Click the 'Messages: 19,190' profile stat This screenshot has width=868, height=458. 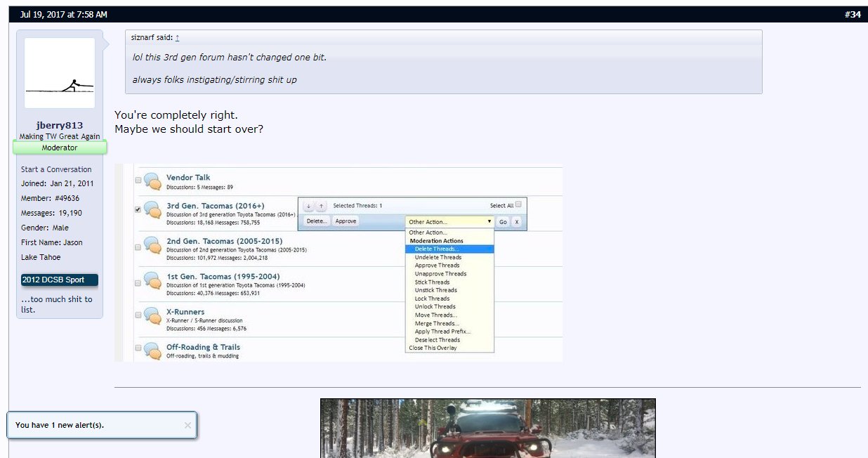pyautogui.click(x=51, y=213)
